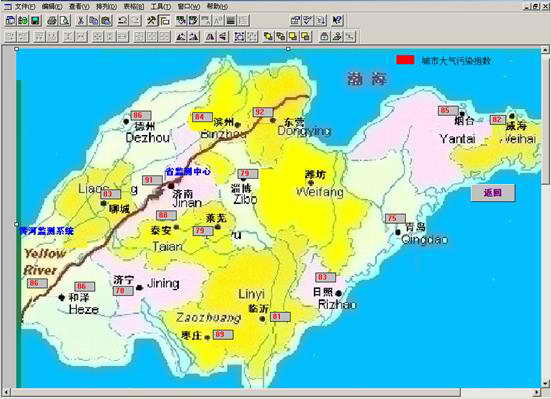Click the Print toolbar icon
This screenshot has height=399, width=551.
(52, 20)
